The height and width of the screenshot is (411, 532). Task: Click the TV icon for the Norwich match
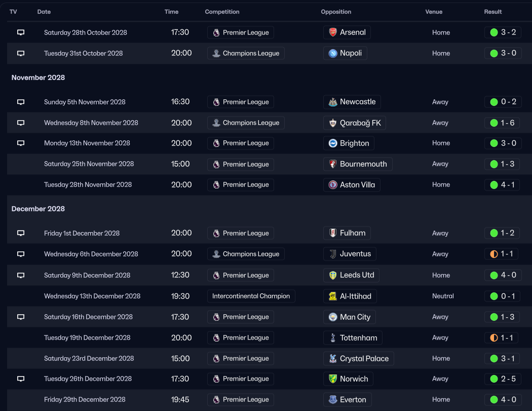click(x=21, y=379)
